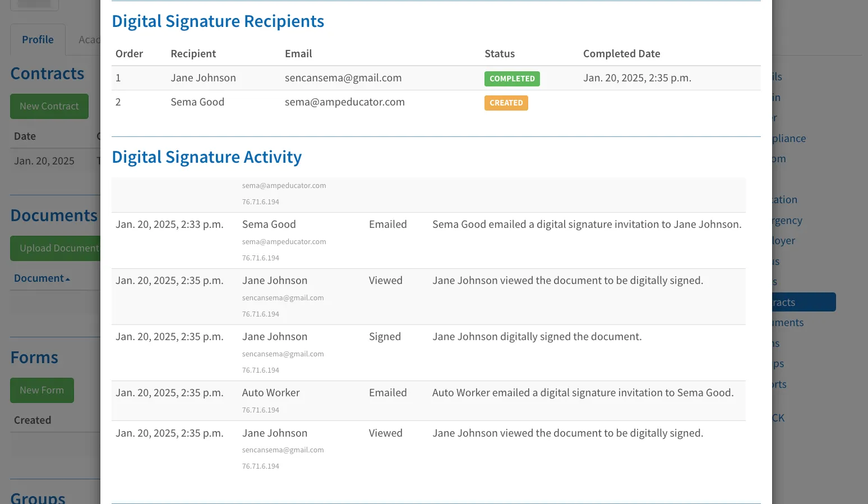Click the Emailed action in the Auto Worker row
This screenshot has width=868, height=504.
tap(388, 393)
